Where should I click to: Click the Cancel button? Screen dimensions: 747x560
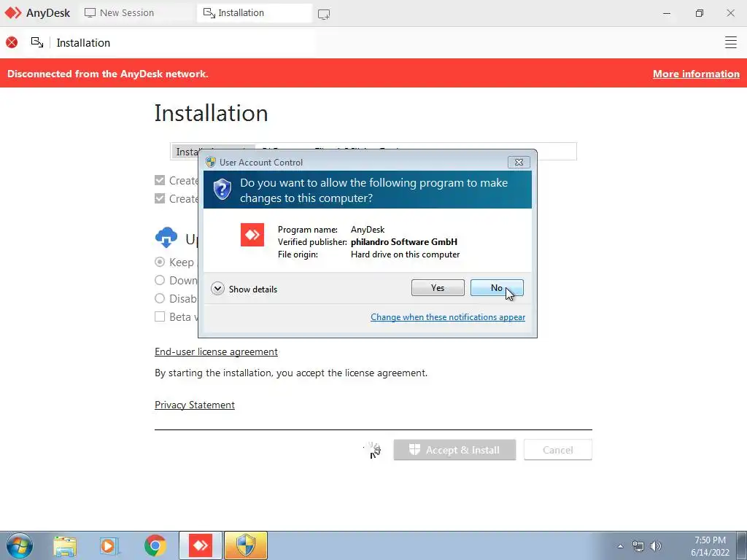point(558,450)
